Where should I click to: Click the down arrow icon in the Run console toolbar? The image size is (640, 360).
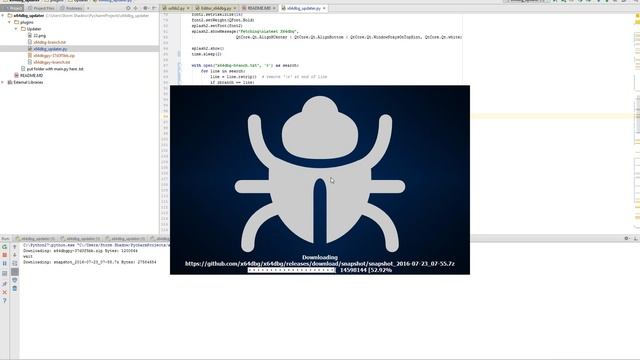click(15, 255)
